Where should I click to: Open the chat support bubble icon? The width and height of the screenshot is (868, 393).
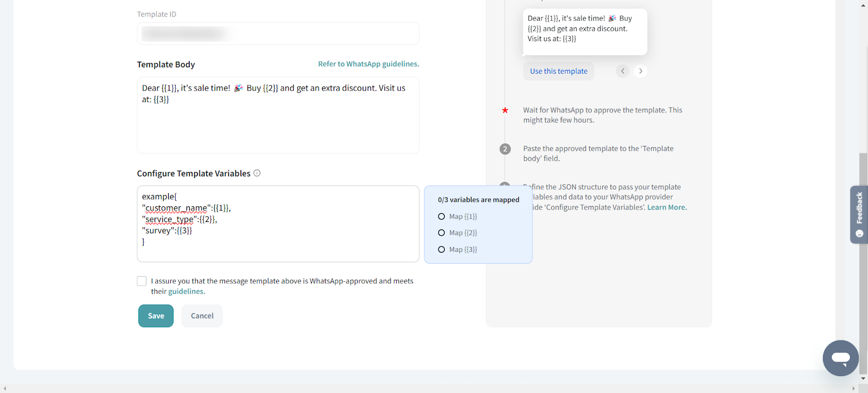click(x=840, y=358)
